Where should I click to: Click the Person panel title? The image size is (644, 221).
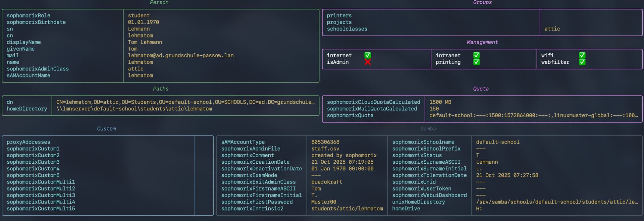(159, 3)
